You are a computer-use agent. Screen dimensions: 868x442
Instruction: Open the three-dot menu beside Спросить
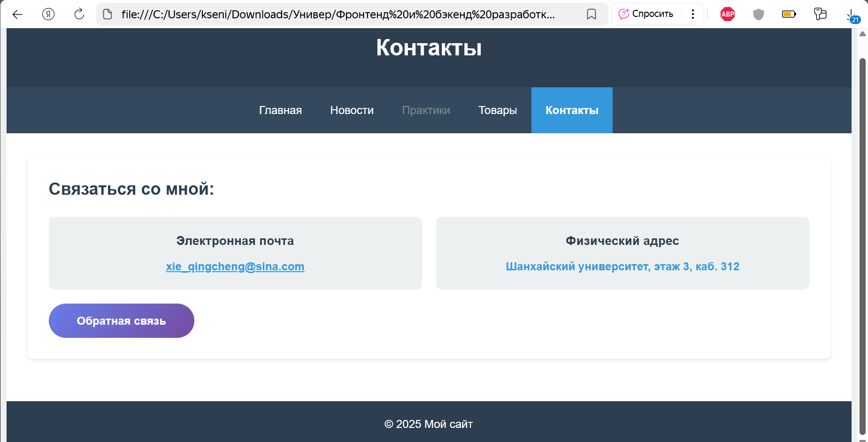click(x=693, y=14)
